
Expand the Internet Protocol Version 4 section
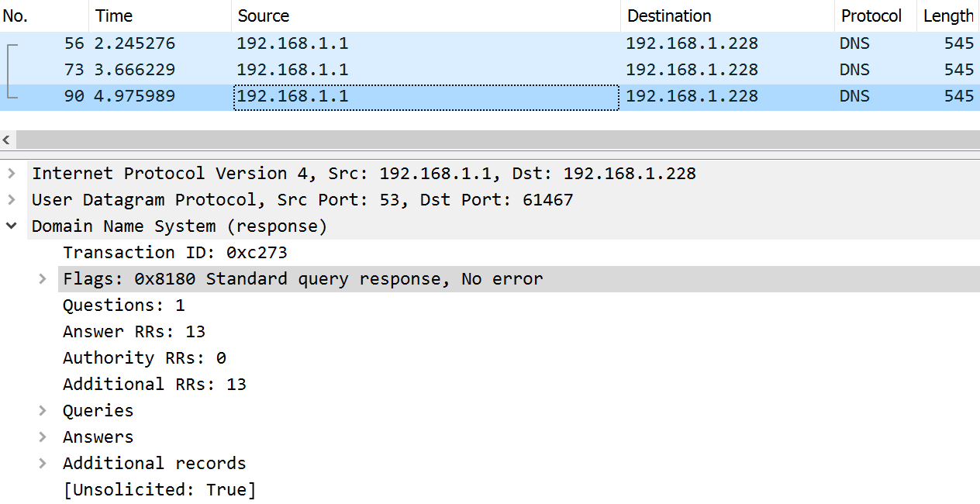click(12, 174)
